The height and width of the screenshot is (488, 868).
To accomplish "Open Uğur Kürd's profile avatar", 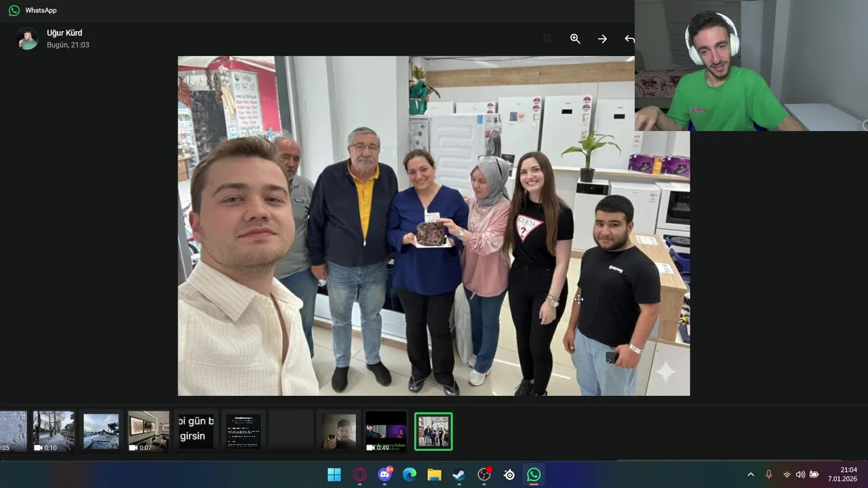I will tap(27, 39).
